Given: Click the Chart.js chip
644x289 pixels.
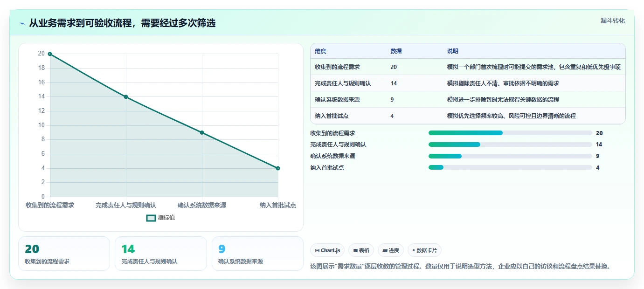Looking at the screenshot, I should click(x=327, y=250).
